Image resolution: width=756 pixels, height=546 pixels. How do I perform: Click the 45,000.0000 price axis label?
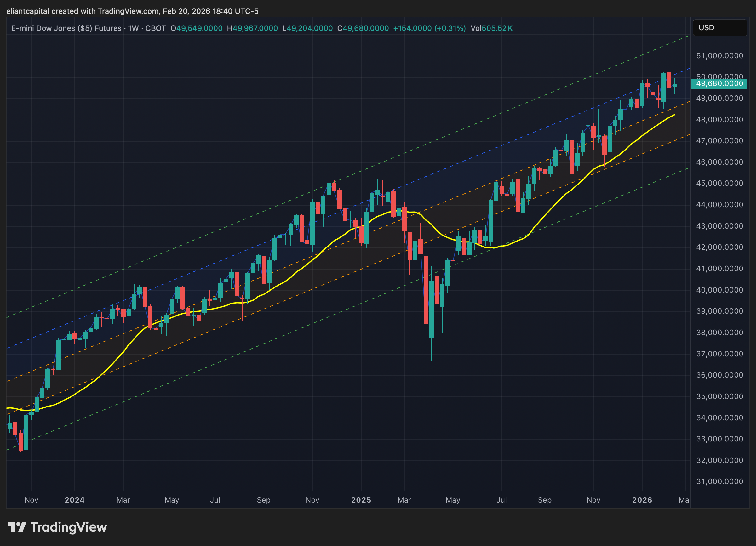pos(719,183)
